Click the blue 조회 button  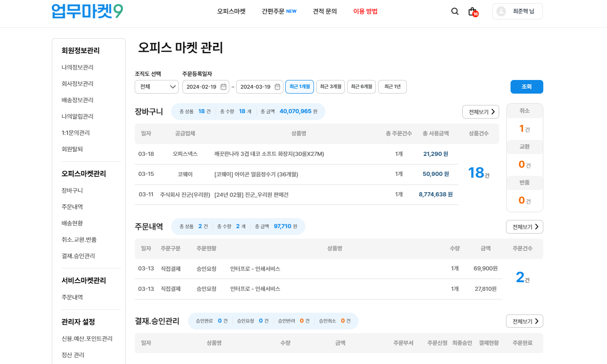(x=526, y=87)
